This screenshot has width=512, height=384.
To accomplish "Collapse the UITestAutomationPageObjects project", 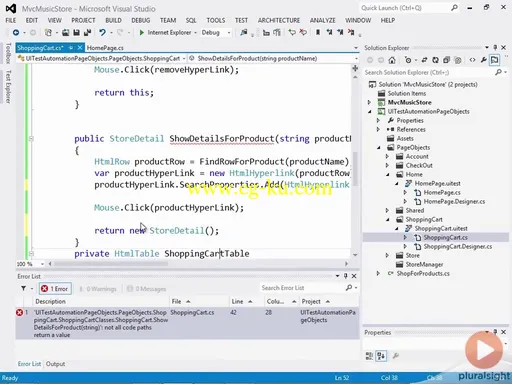I will (x=370, y=111).
